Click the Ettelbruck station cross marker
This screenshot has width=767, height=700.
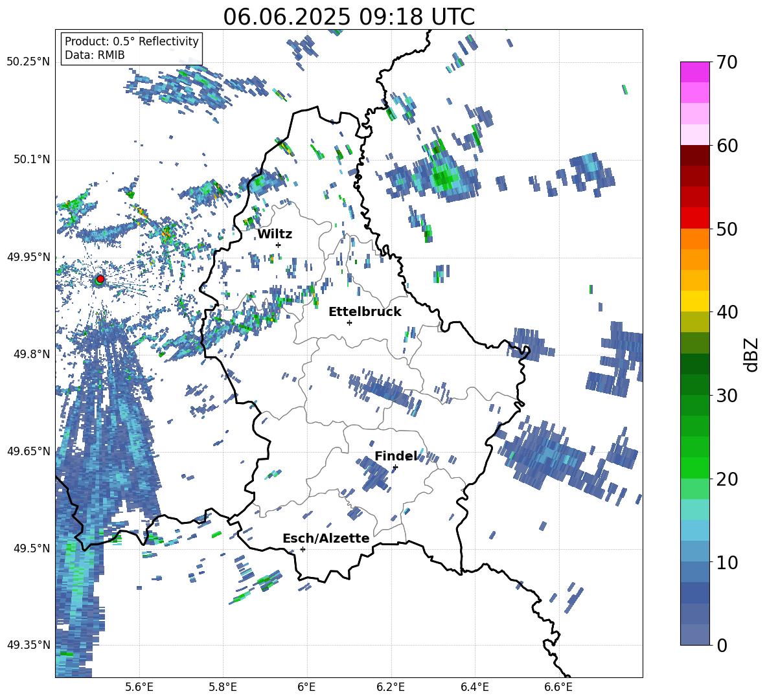349,322
